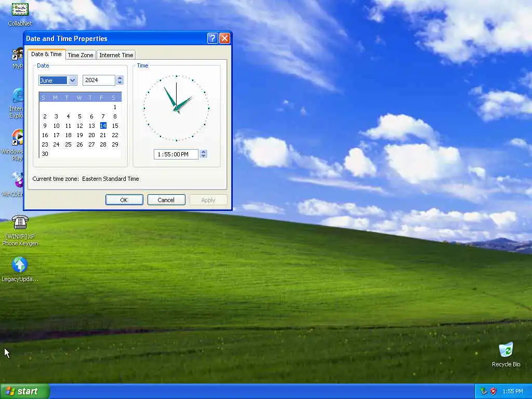Select June 30 in the calendar
Viewport: 532px width, 399px height.
click(x=45, y=154)
